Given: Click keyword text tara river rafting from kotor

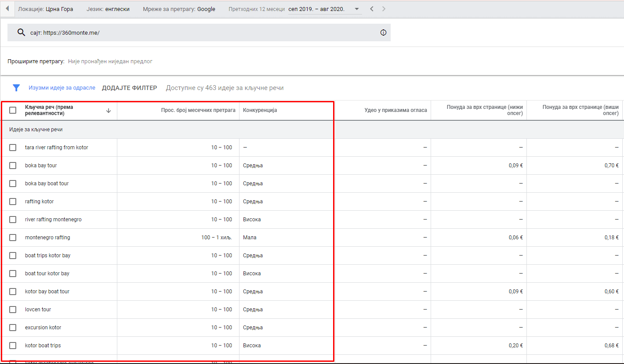Looking at the screenshot, I should click(57, 148).
